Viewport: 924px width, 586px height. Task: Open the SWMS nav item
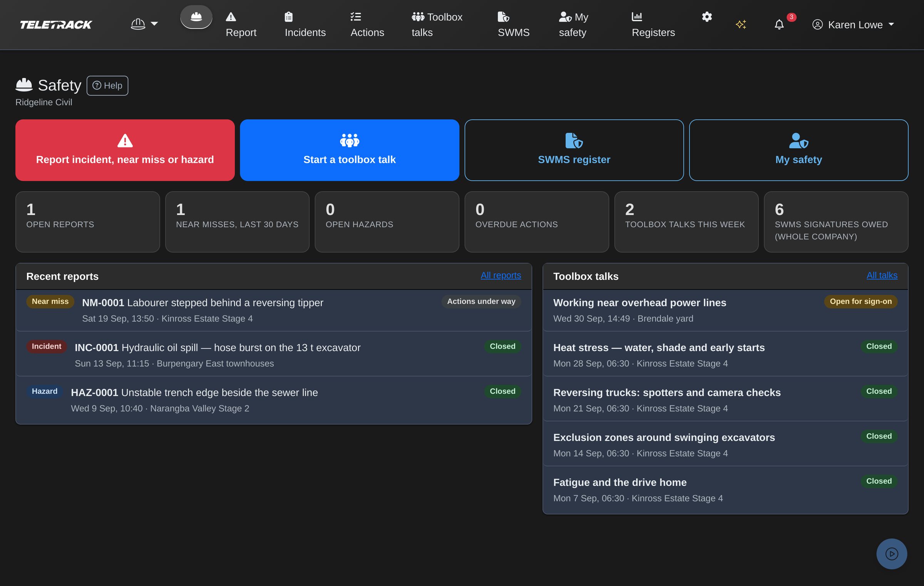tap(513, 25)
